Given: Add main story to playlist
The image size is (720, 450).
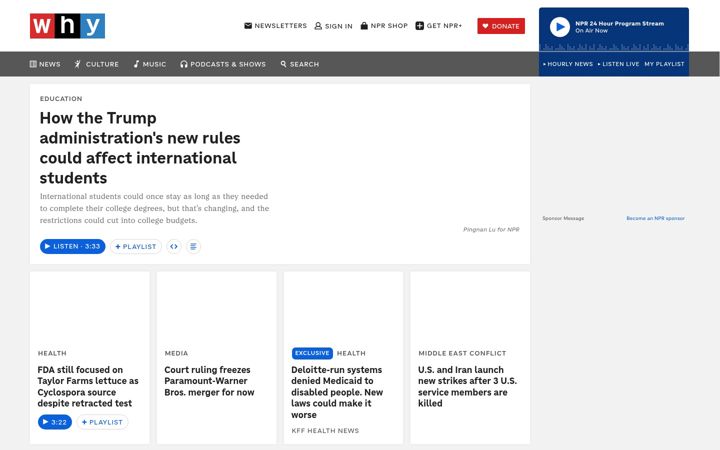Looking at the screenshot, I should [x=135, y=247].
